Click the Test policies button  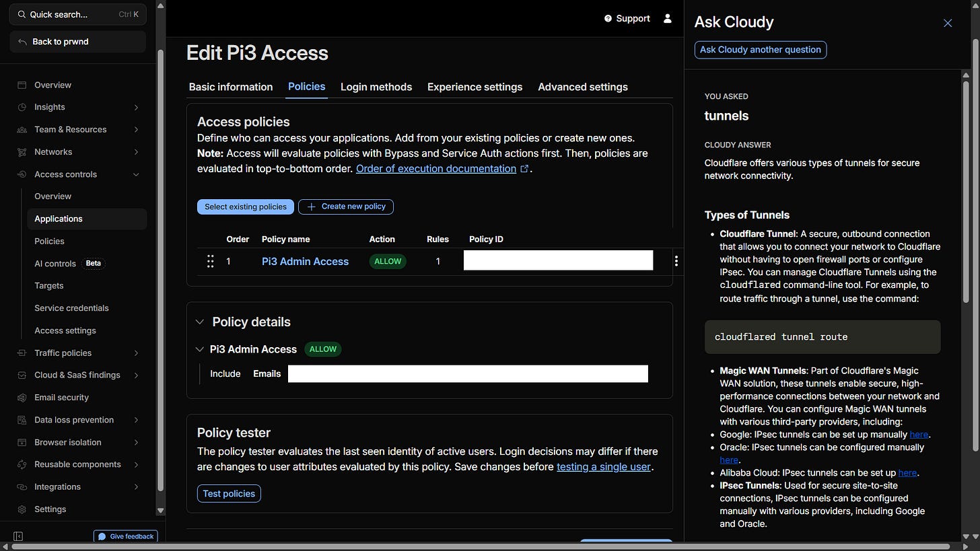point(229,493)
